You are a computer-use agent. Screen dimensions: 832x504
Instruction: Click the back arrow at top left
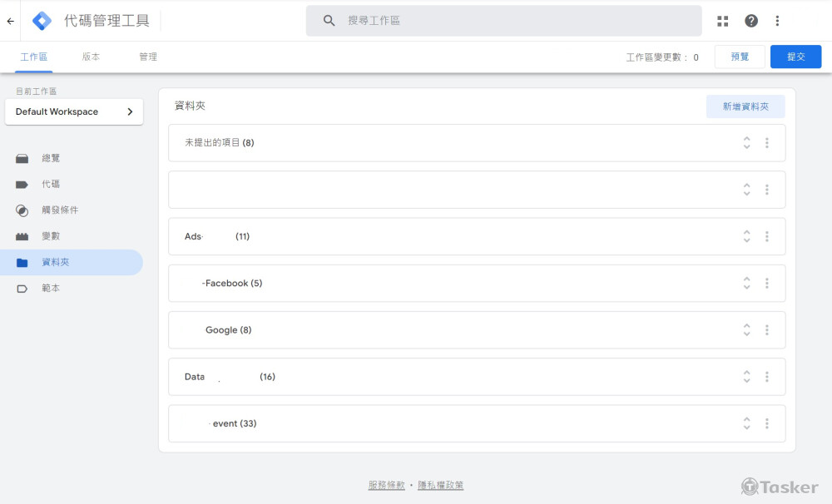pyautogui.click(x=10, y=20)
